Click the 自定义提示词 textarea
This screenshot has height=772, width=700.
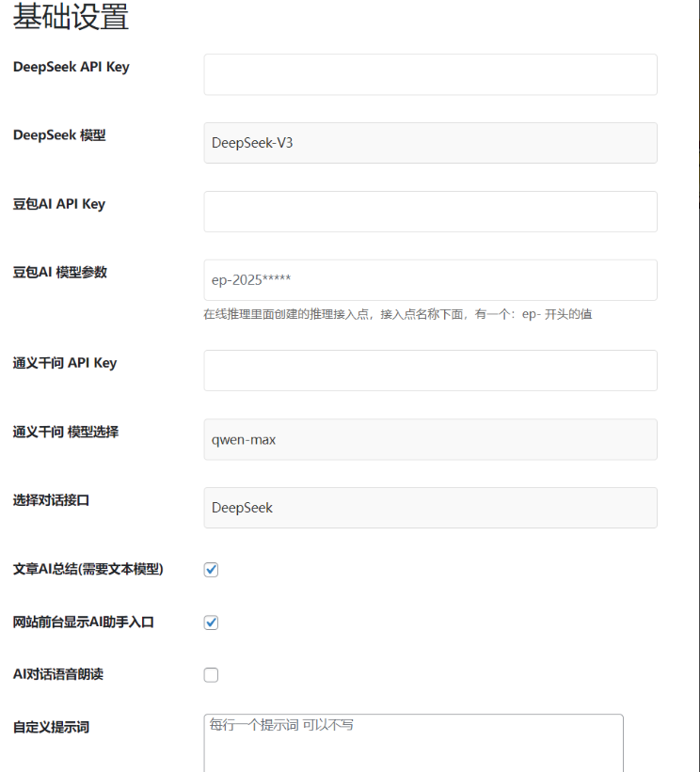tap(413, 743)
